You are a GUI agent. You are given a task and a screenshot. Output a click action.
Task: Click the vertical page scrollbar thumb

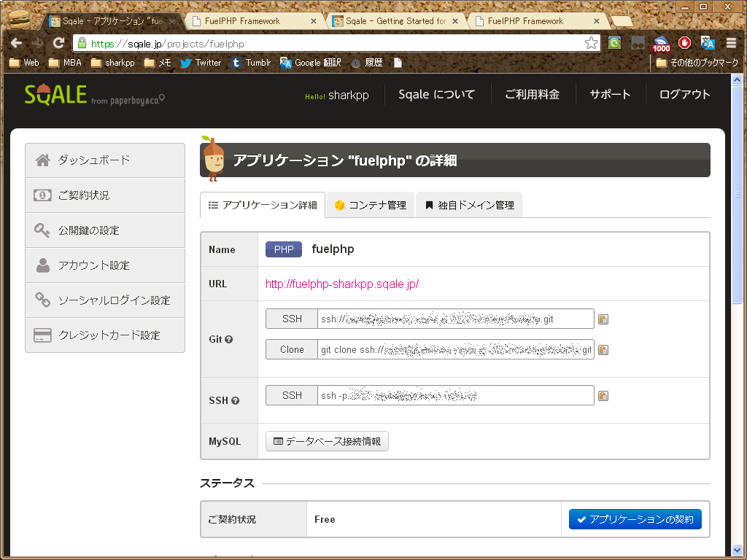pyautogui.click(x=737, y=194)
